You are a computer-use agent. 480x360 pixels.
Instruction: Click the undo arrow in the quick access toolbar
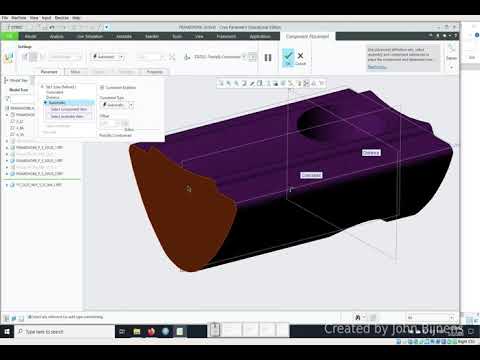[52, 27]
